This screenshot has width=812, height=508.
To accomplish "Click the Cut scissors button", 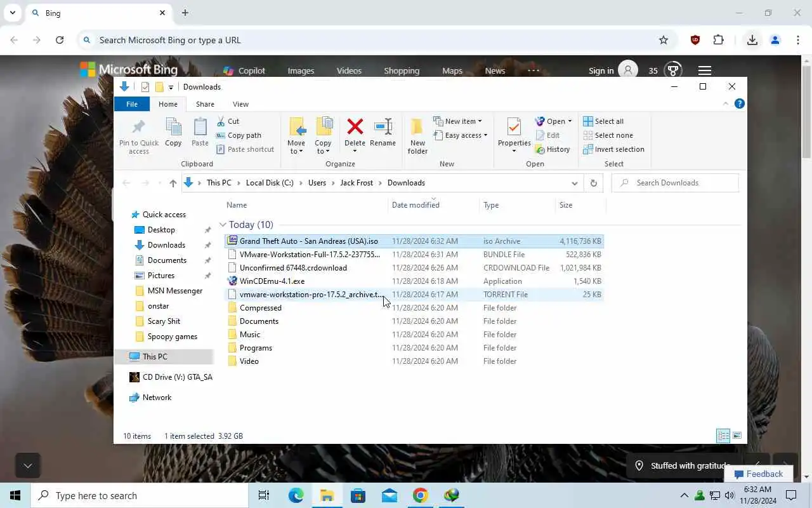I will 228,121.
